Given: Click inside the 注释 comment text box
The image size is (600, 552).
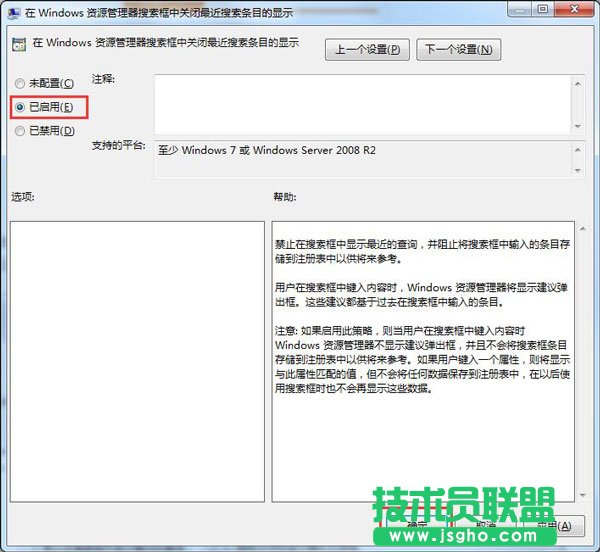Looking at the screenshot, I should 364,104.
